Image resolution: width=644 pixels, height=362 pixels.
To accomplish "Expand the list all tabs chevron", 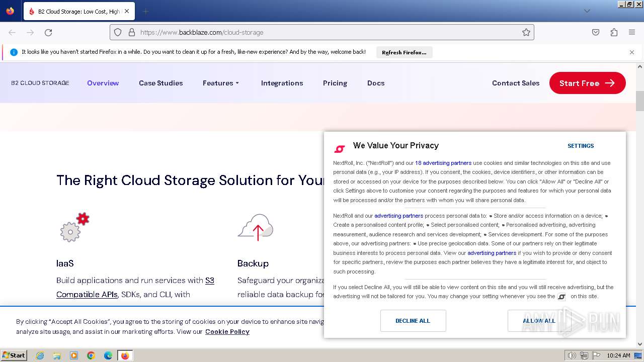I will point(587,11).
